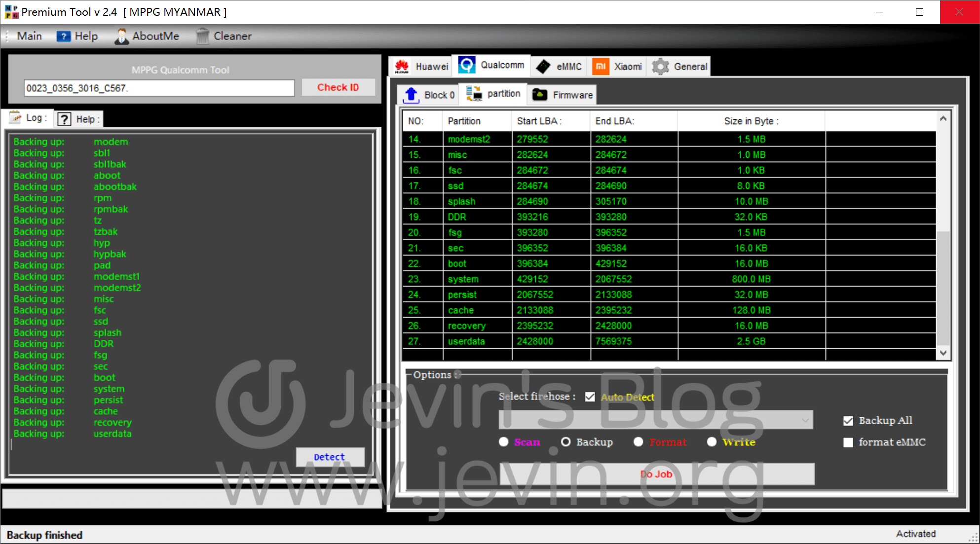Select the system partition row
980x544 pixels.
point(669,279)
